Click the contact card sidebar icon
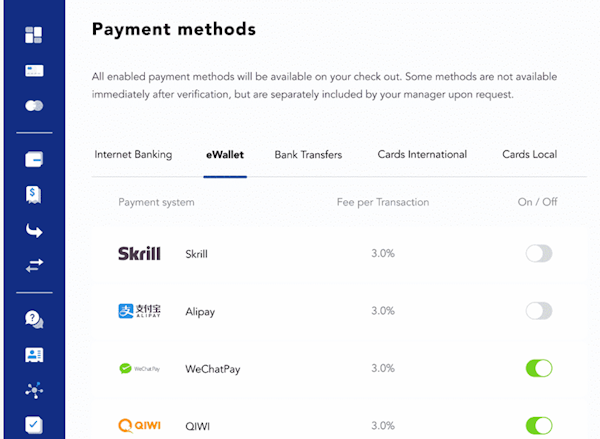Screen dimensions: 600x439 tap(33, 355)
